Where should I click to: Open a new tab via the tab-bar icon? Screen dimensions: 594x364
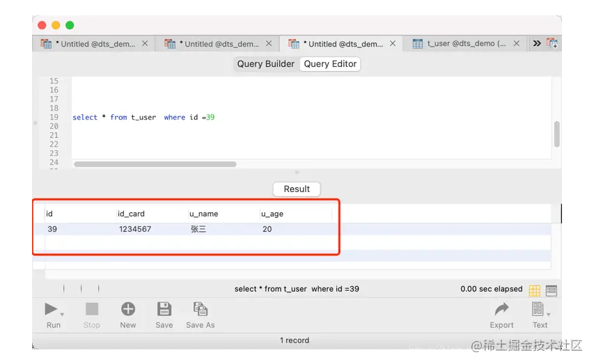pos(552,44)
